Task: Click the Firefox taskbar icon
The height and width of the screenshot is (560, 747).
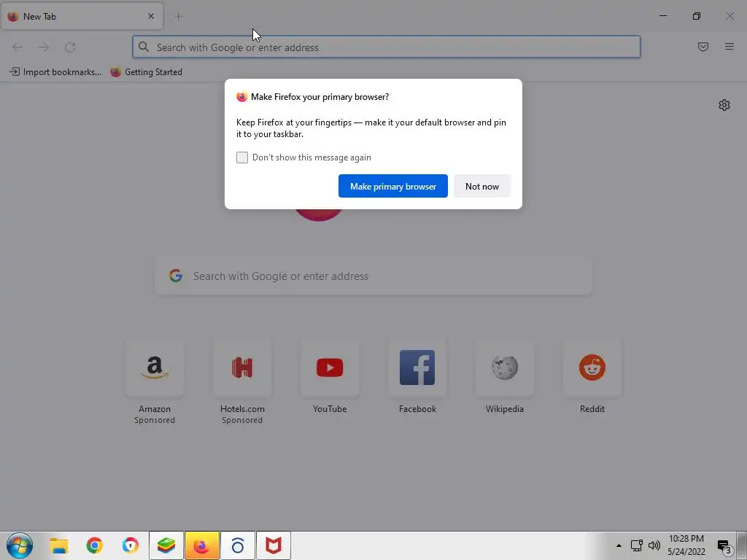Action: pos(202,545)
